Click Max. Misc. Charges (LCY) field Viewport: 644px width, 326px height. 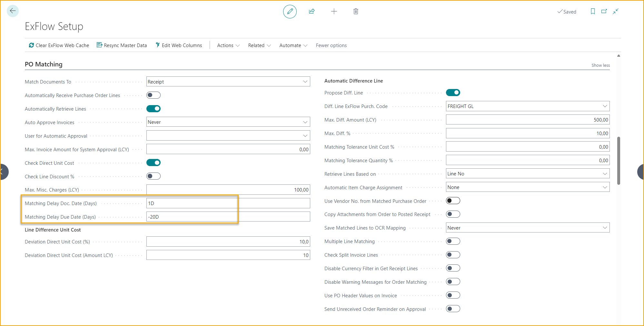228,190
